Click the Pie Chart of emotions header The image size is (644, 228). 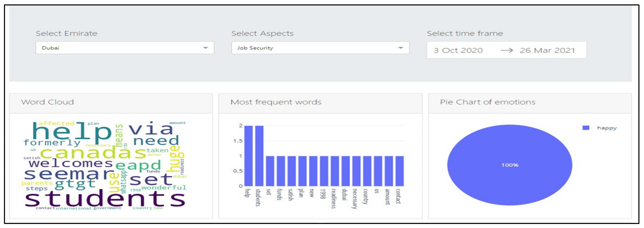click(488, 102)
